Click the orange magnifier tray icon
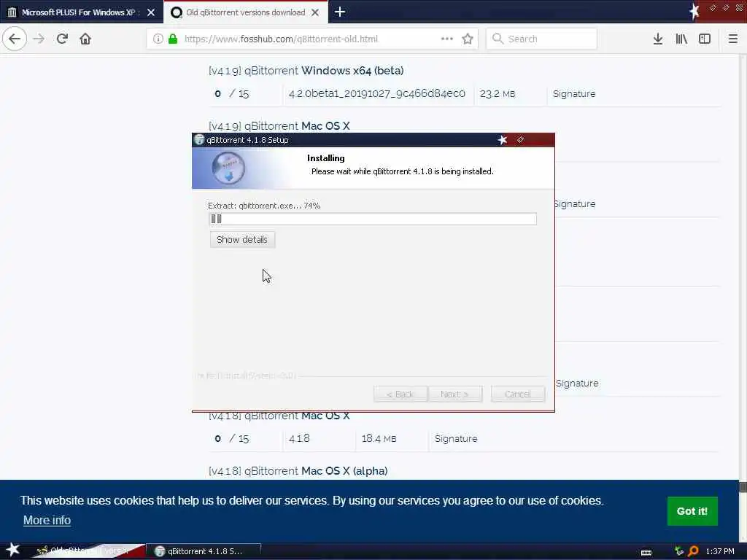This screenshot has height=560, width=747. tap(693, 551)
